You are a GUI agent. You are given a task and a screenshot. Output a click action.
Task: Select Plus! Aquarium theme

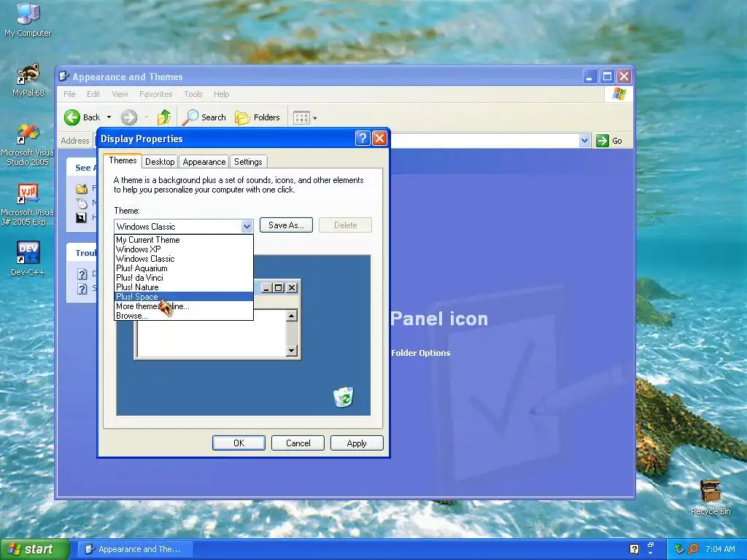183,268
